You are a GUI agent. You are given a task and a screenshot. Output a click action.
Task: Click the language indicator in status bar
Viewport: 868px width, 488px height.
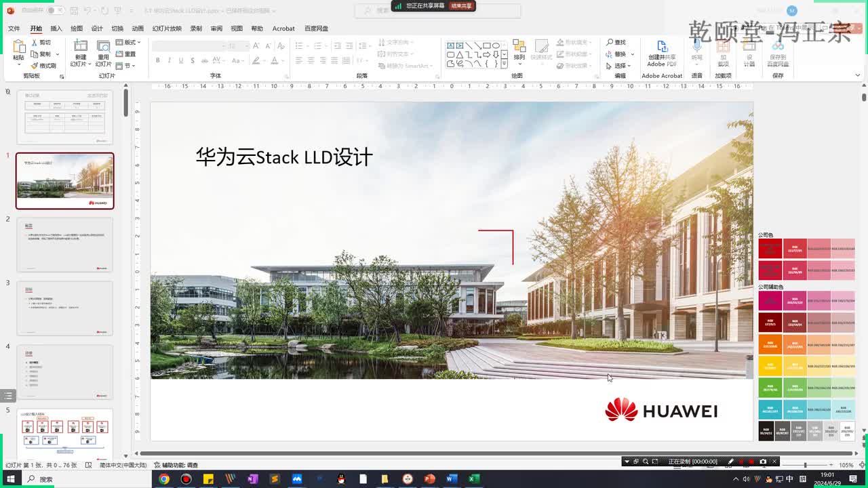(123, 465)
